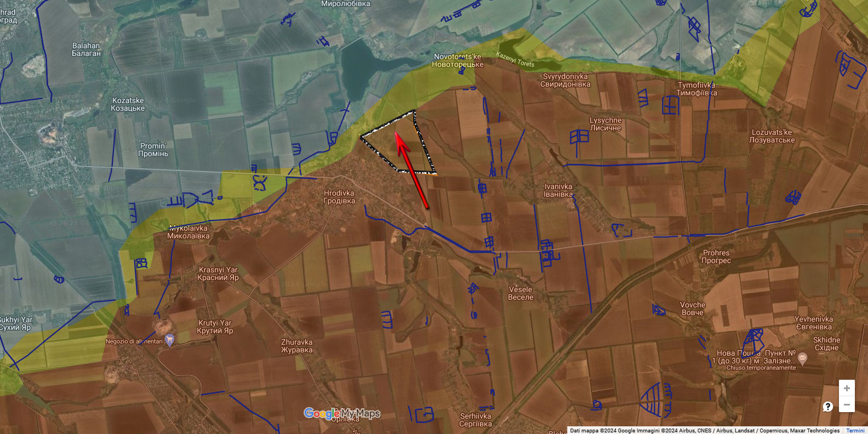The image size is (868, 434).
Task: Click the Sukhyi Yar label
Action: [x=15, y=323]
